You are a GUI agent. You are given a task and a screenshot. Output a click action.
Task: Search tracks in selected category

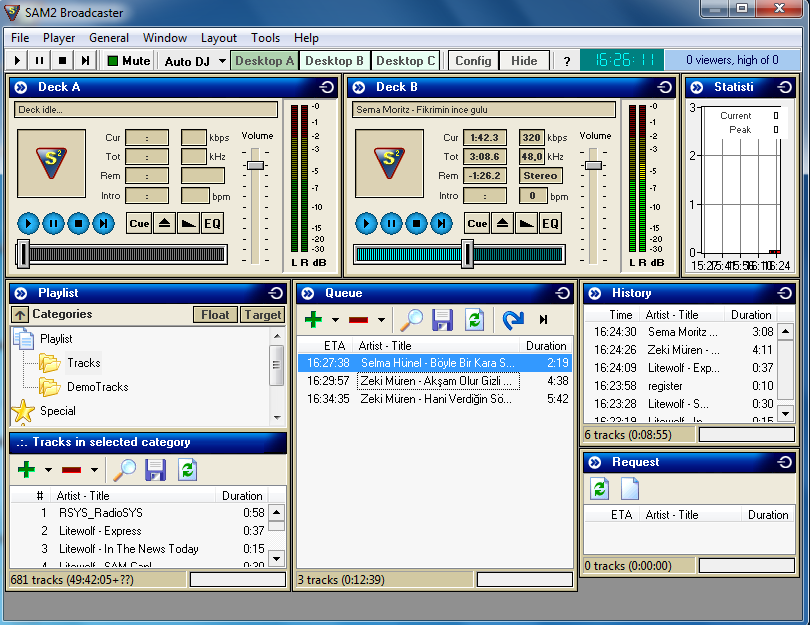click(x=124, y=470)
